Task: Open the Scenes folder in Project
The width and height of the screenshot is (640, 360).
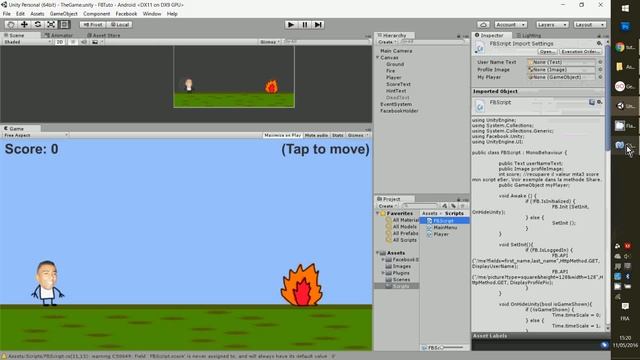Action: tap(401, 280)
